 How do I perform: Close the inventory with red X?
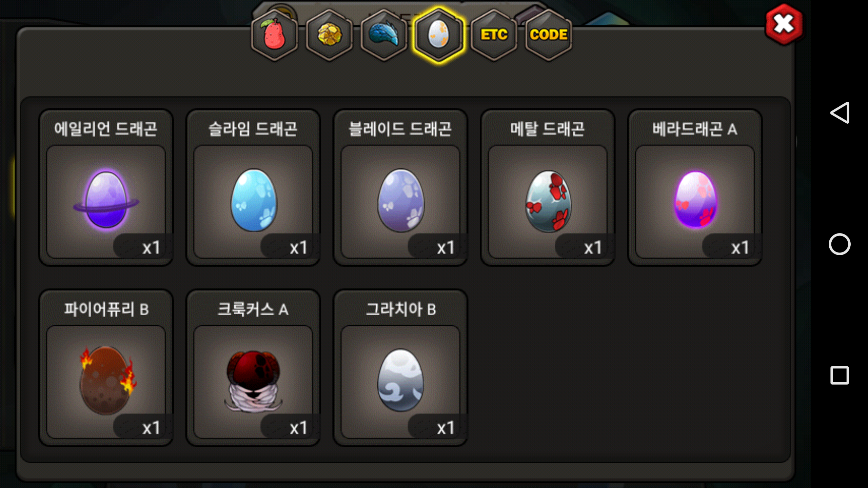pos(784,24)
